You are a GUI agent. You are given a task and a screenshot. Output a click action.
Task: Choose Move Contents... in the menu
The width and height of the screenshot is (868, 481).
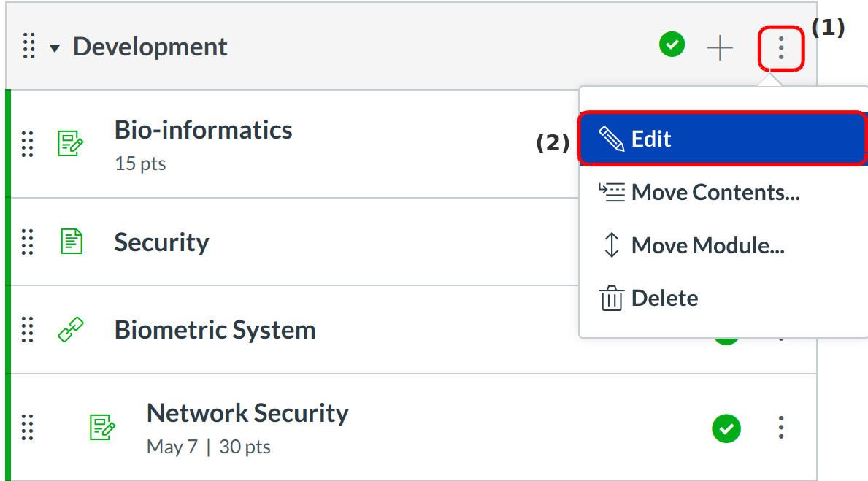[x=715, y=192]
